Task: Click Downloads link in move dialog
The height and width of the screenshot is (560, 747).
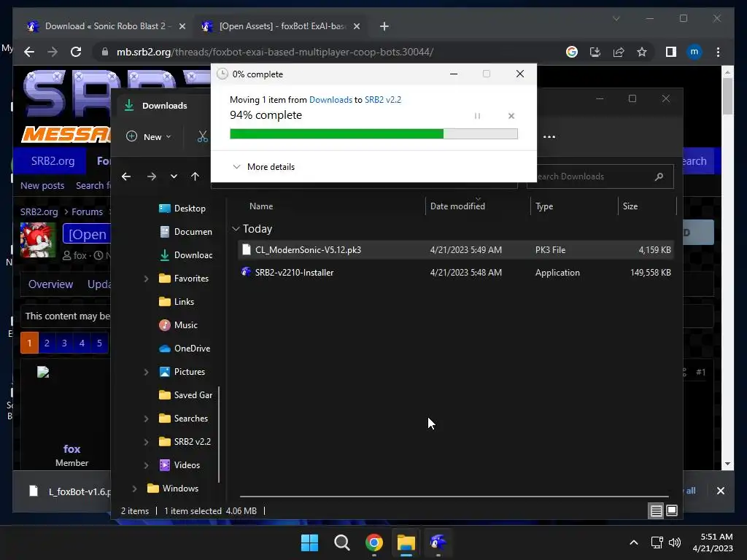Action: (330, 99)
